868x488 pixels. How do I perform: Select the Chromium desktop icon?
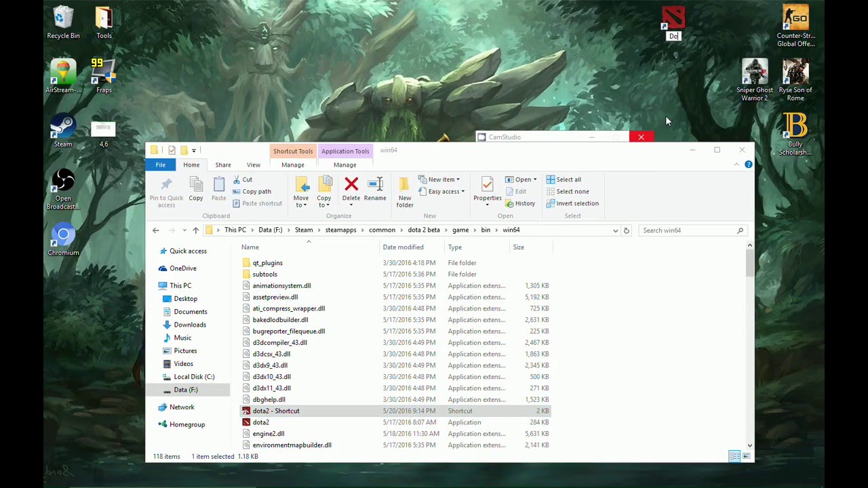point(63,239)
